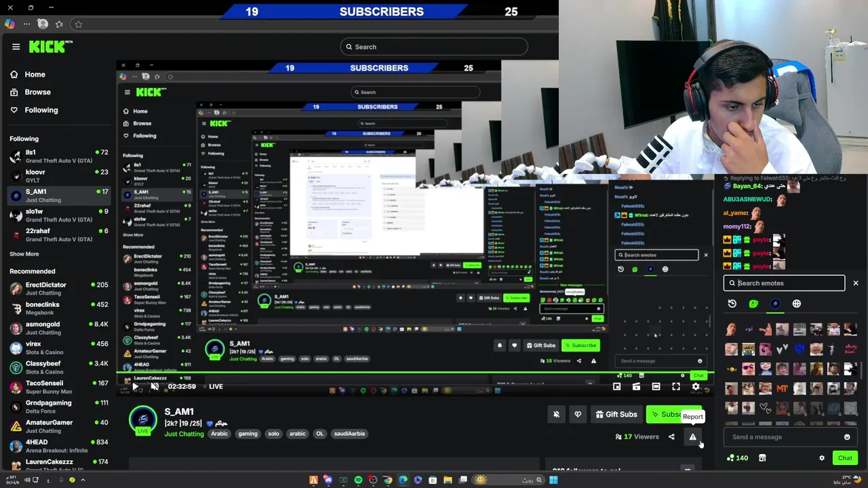Viewport: 868px width, 488px height.
Task: Show Kick emotes tab
Action: (x=753, y=304)
